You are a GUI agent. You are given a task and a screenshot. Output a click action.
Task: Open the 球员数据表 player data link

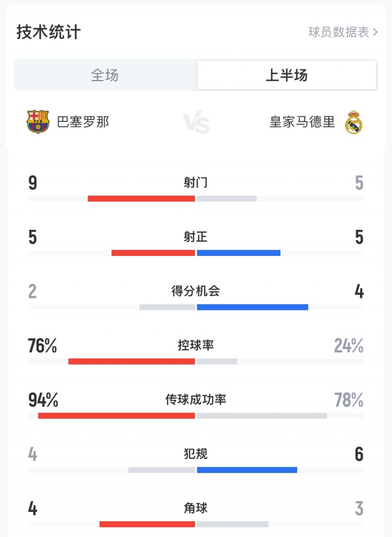339,32
